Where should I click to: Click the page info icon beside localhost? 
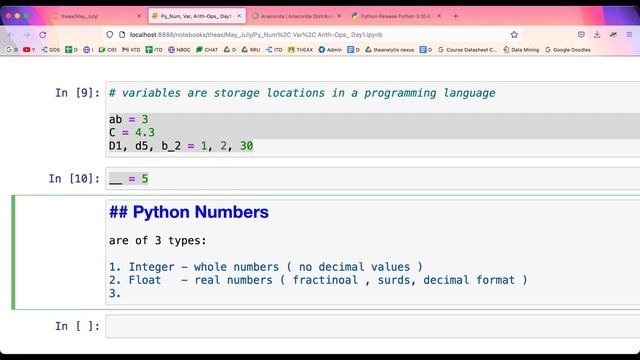(x=122, y=35)
